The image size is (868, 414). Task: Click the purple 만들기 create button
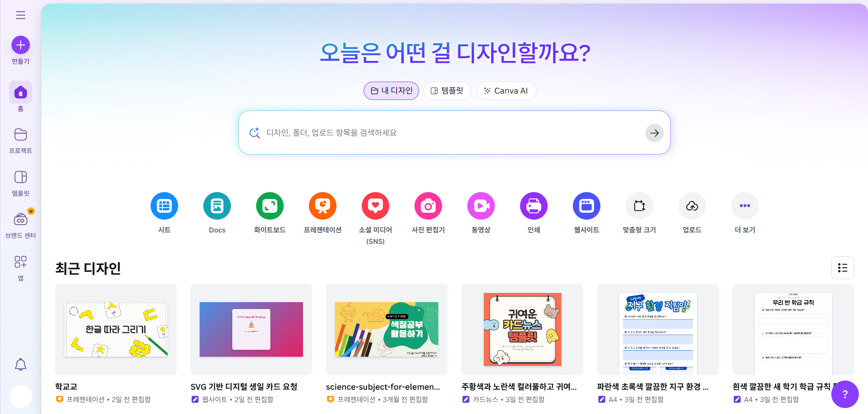pos(21,45)
